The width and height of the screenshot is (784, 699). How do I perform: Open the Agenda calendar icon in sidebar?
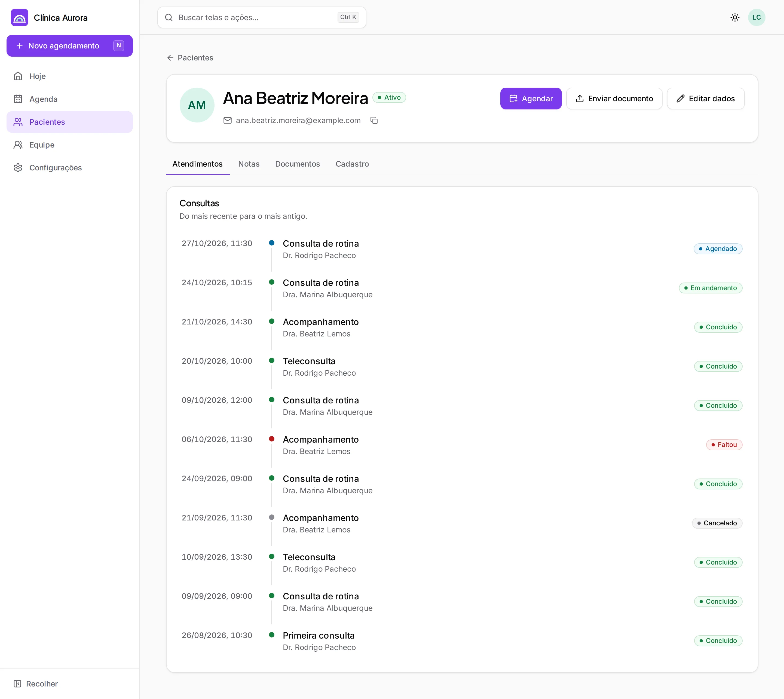click(18, 99)
